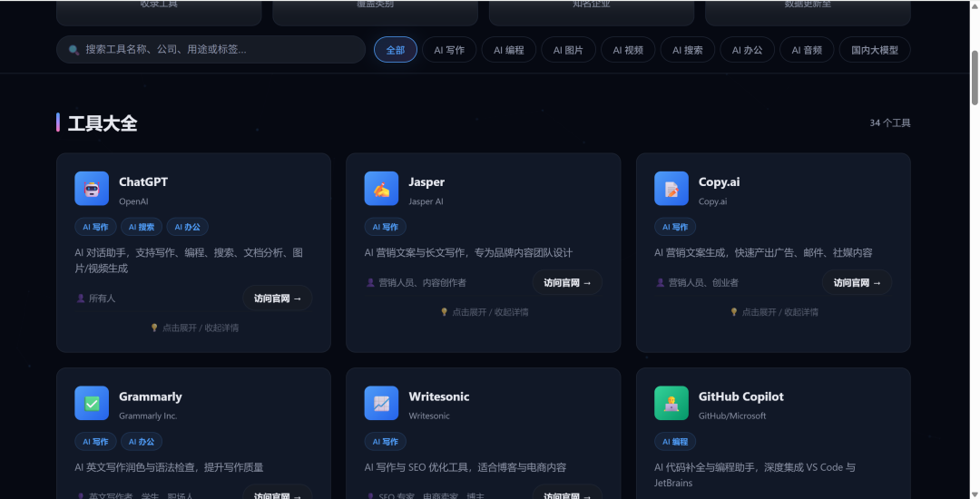This screenshot has height=499, width=980.
Task: Filter tools by AI 写作
Action: coord(449,50)
